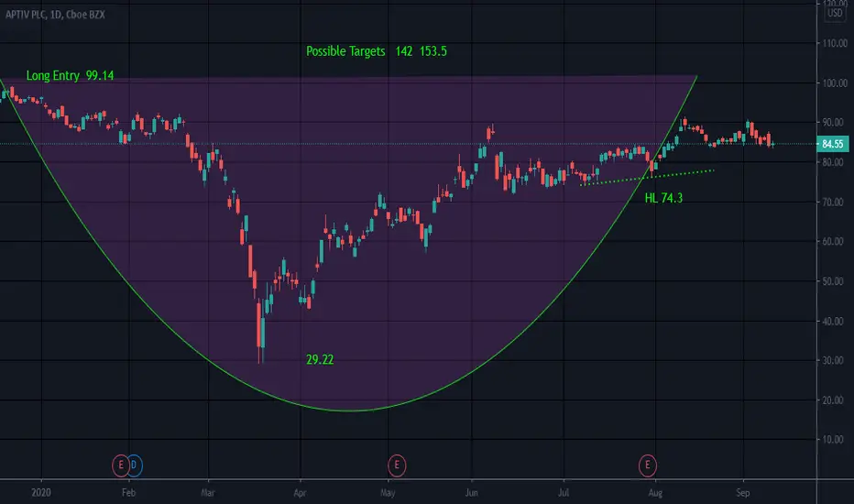Click the Mar label on time axis
The height and width of the screenshot is (504, 854).
pos(208,493)
